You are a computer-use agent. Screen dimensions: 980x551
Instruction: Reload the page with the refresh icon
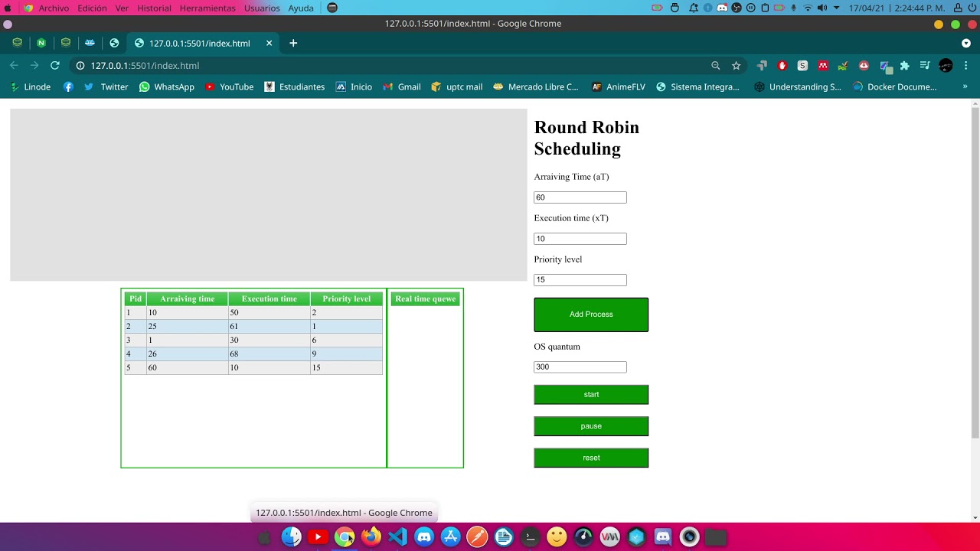pos(55,66)
